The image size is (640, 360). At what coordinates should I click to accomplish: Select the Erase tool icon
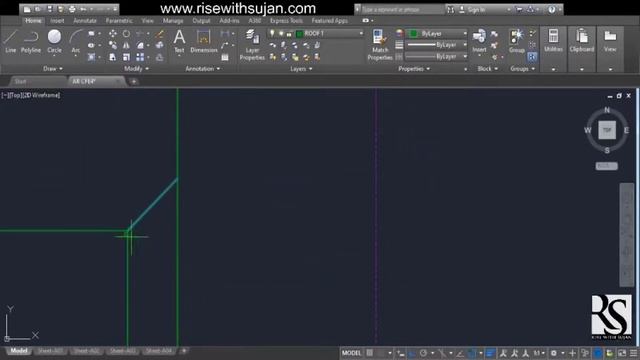coord(160,33)
